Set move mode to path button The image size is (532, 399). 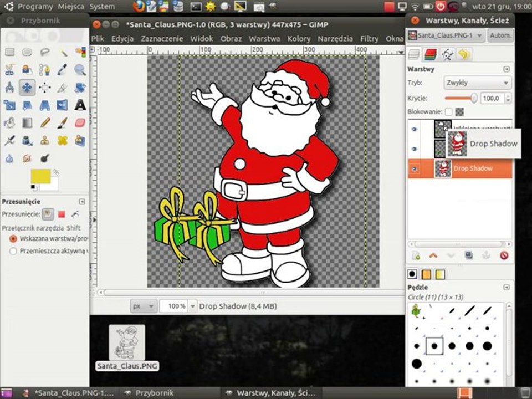coord(75,214)
